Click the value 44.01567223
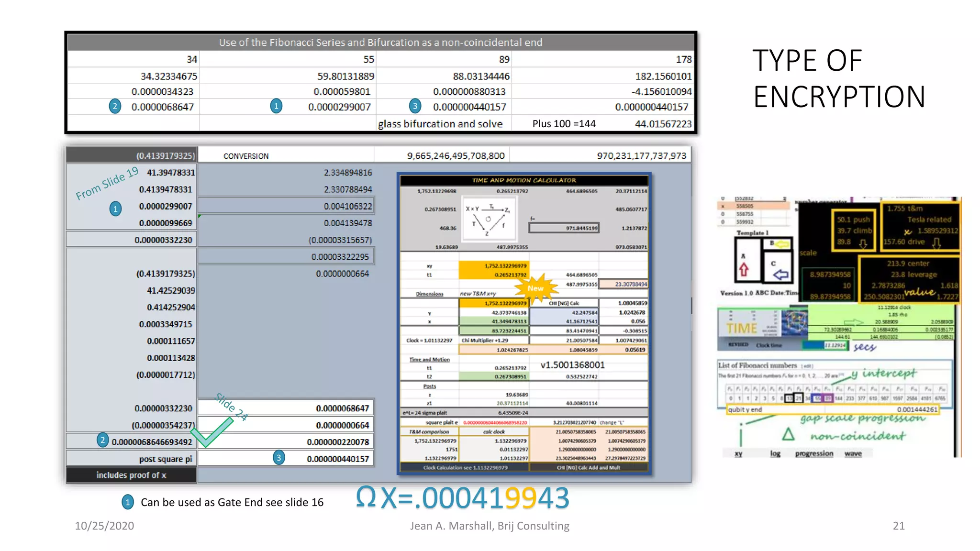Image resolution: width=980 pixels, height=551 pixels. coord(663,124)
